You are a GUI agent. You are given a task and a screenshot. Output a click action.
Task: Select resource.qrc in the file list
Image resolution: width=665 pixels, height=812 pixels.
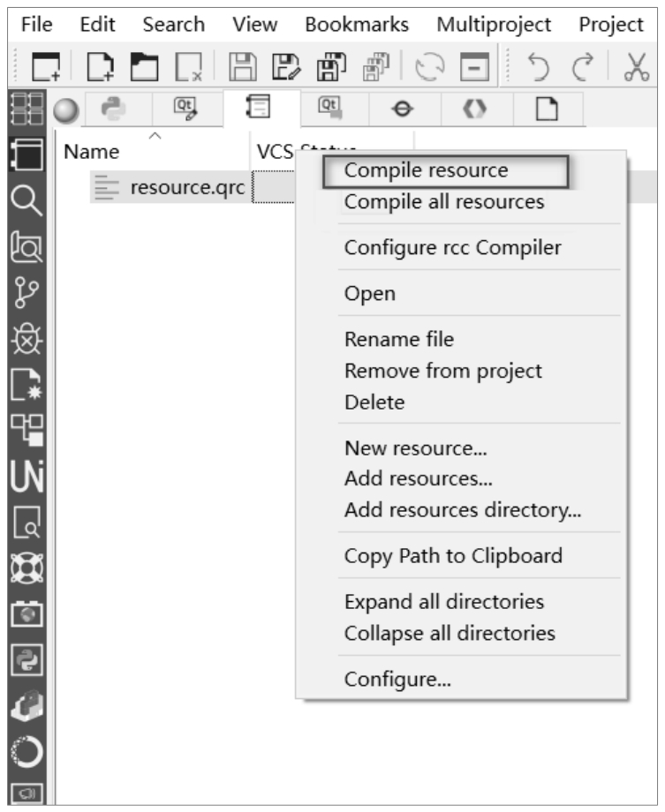pyautogui.click(x=187, y=187)
